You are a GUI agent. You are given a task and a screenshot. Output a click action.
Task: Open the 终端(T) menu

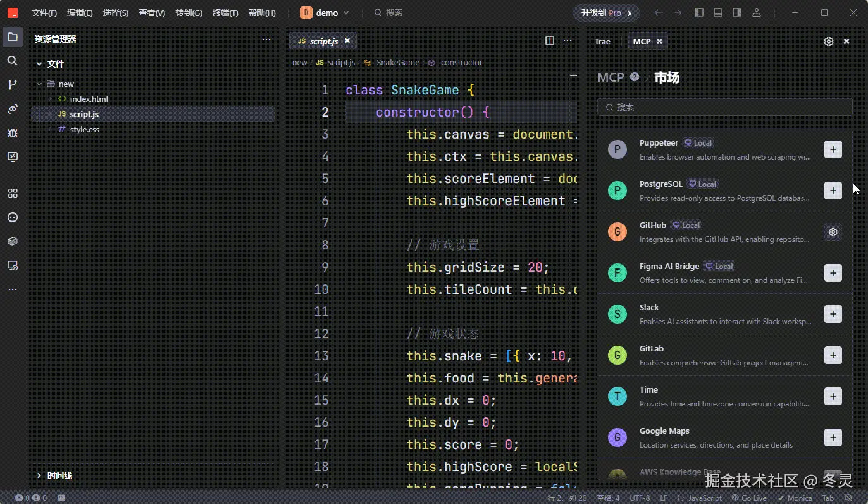point(225,13)
